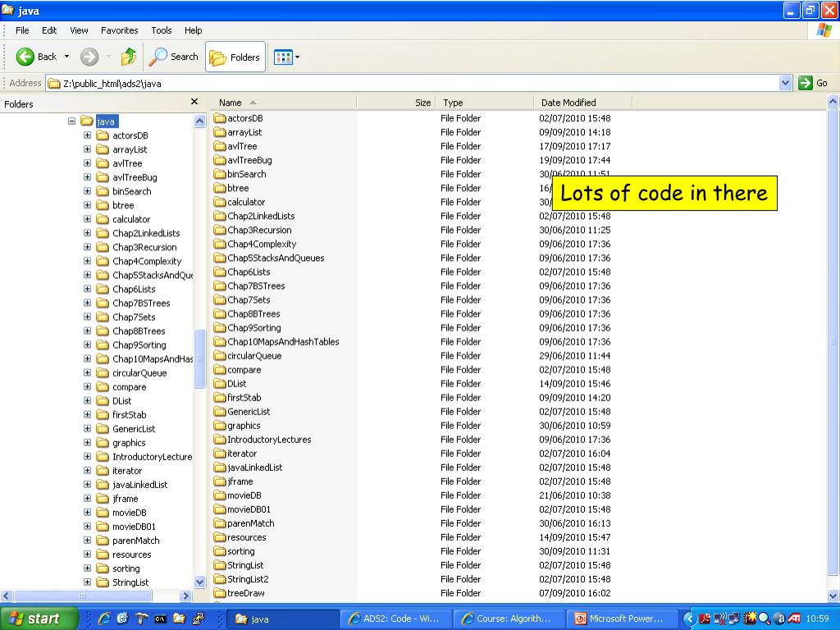Select the javaLinkedList folder icon in list

pos(220,467)
